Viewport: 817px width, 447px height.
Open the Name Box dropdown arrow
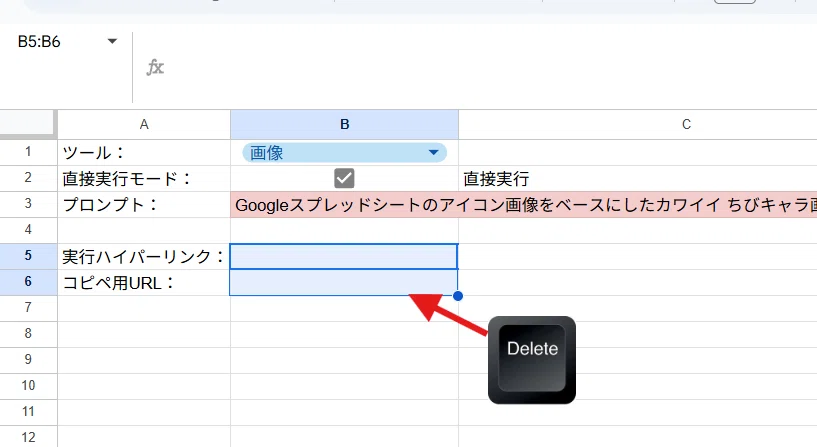(x=112, y=41)
